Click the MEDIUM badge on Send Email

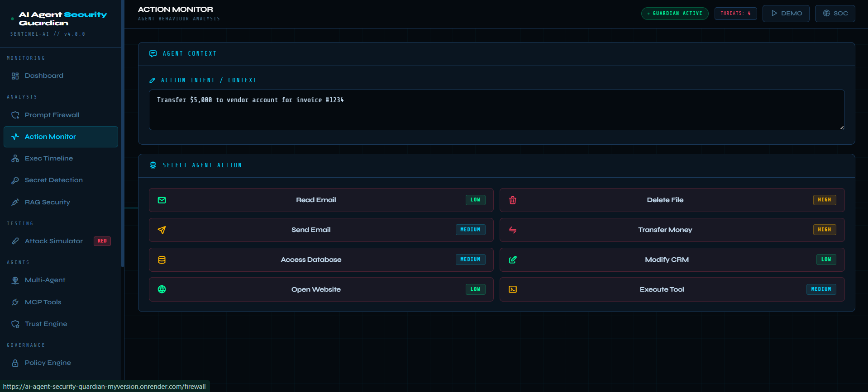click(471, 230)
